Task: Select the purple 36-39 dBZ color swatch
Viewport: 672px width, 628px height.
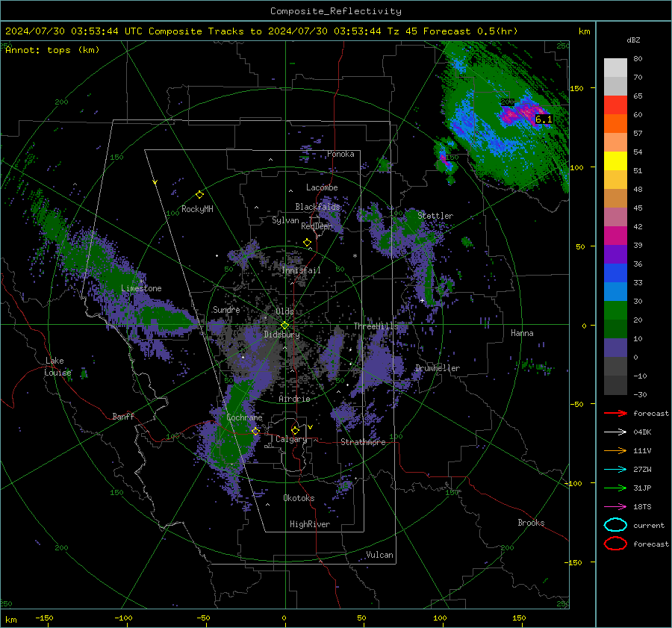Action: [615, 255]
